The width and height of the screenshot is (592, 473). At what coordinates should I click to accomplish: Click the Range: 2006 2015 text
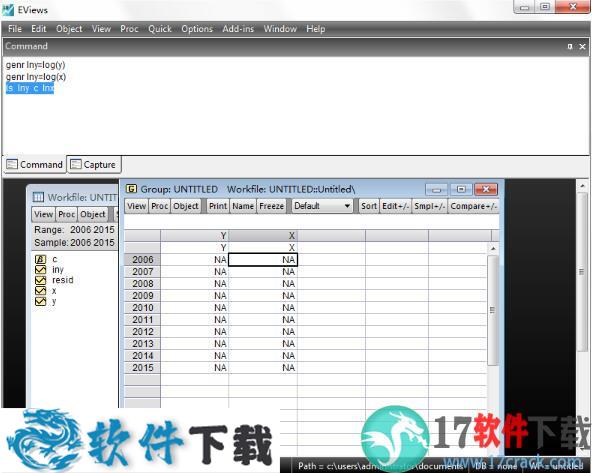pos(74,230)
